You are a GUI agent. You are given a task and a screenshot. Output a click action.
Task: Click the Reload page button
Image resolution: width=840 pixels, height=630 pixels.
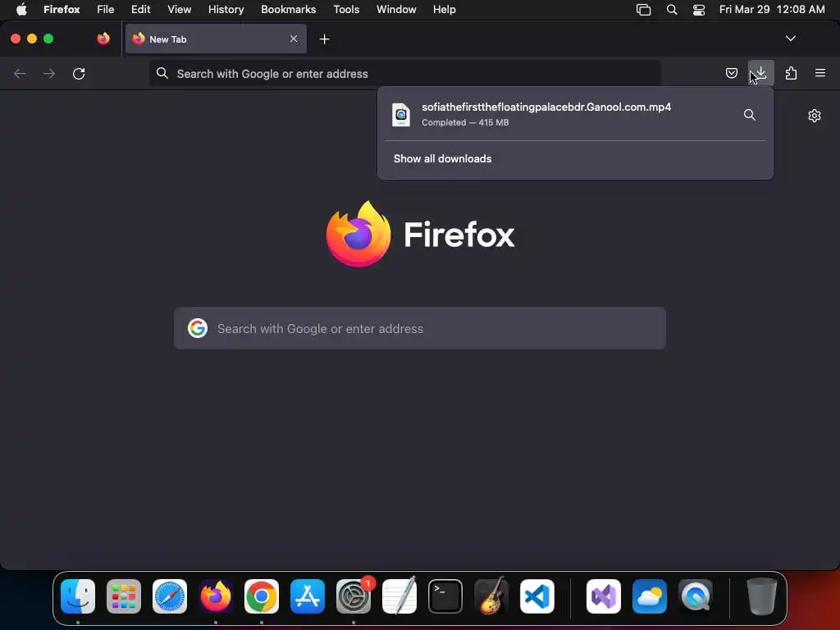79,73
